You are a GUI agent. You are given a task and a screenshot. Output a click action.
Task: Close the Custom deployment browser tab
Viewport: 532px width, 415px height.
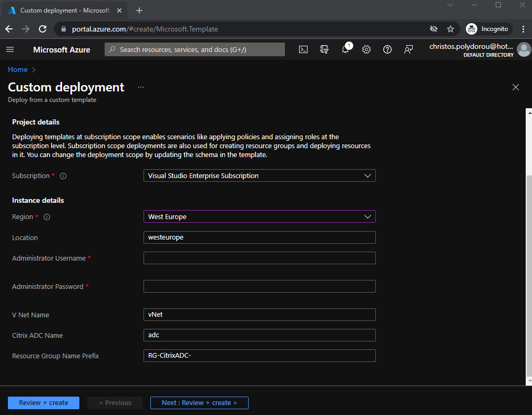tap(119, 11)
